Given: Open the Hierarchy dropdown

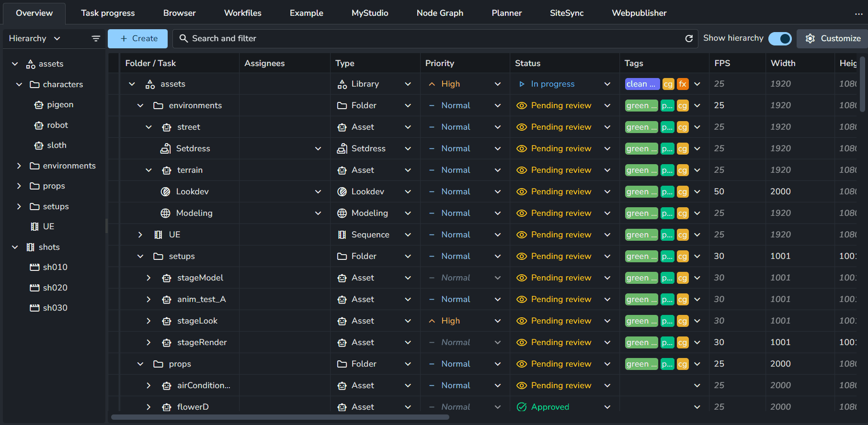Looking at the screenshot, I should point(34,38).
